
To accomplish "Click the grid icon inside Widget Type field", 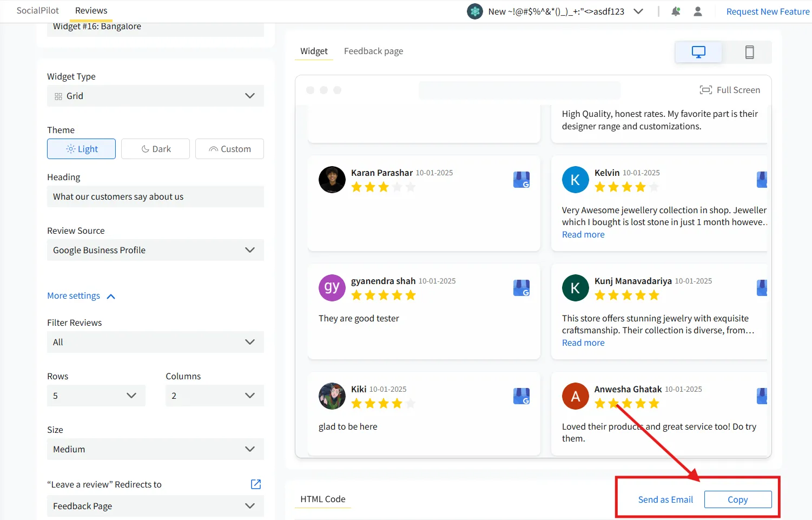I will click(x=58, y=96).
